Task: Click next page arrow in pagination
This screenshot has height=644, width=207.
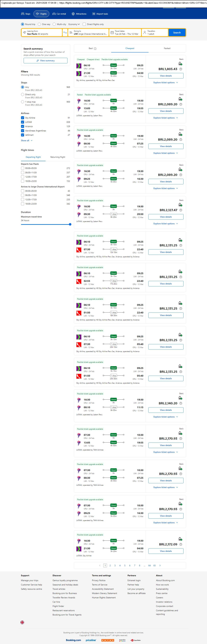Action: 160,565
